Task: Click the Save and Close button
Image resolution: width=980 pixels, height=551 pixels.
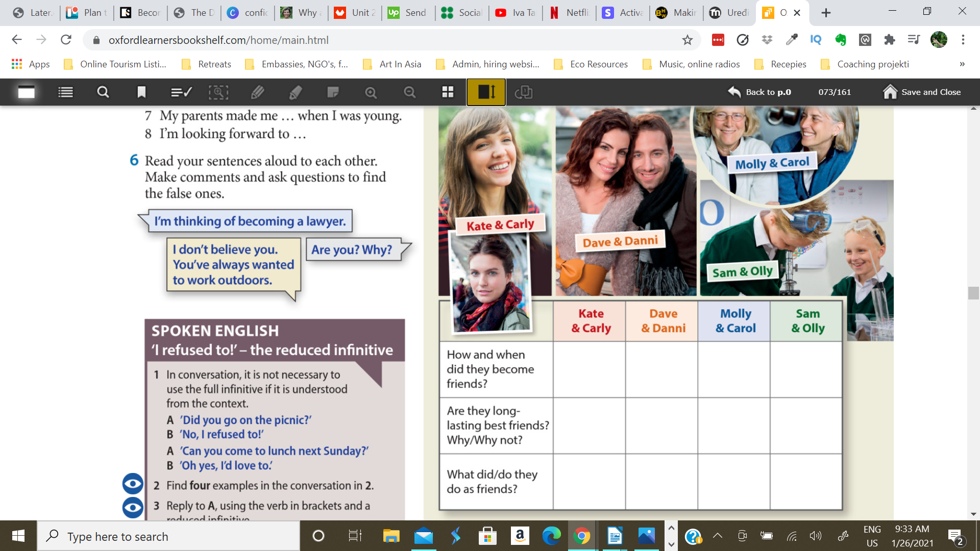Action: point(922,92)
